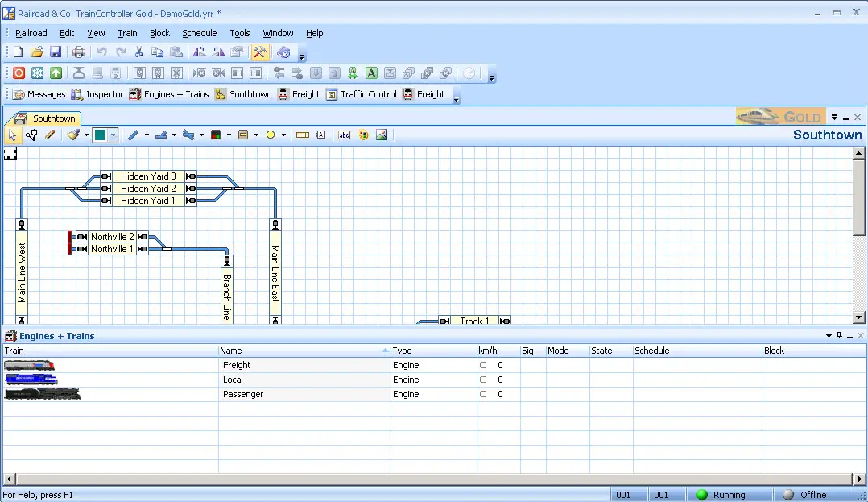Open the Schedule menu
The width and height of the screenshot is (868, 502).
[200, 33]
